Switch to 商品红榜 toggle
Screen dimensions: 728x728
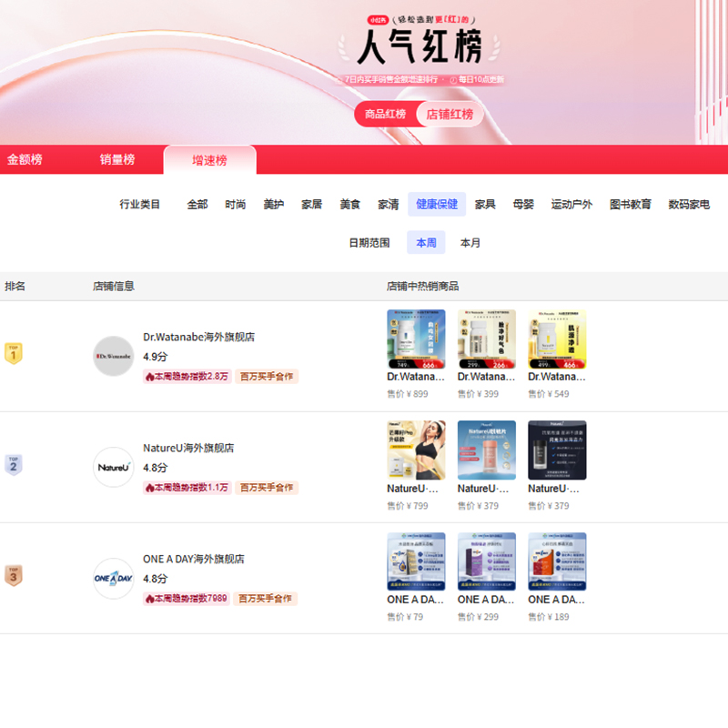point(385,114)
